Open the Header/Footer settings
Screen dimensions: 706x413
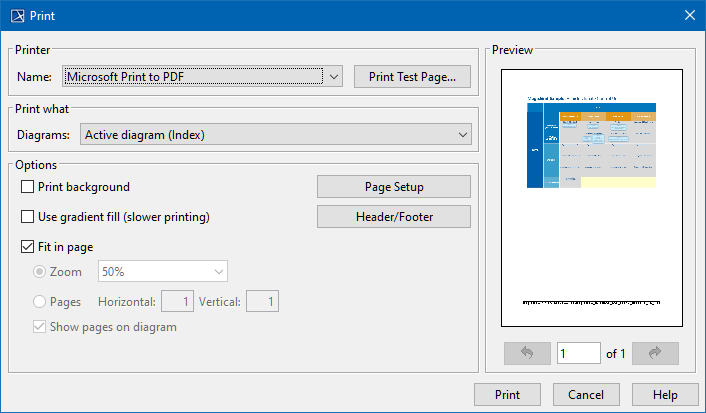coord(393,216)
